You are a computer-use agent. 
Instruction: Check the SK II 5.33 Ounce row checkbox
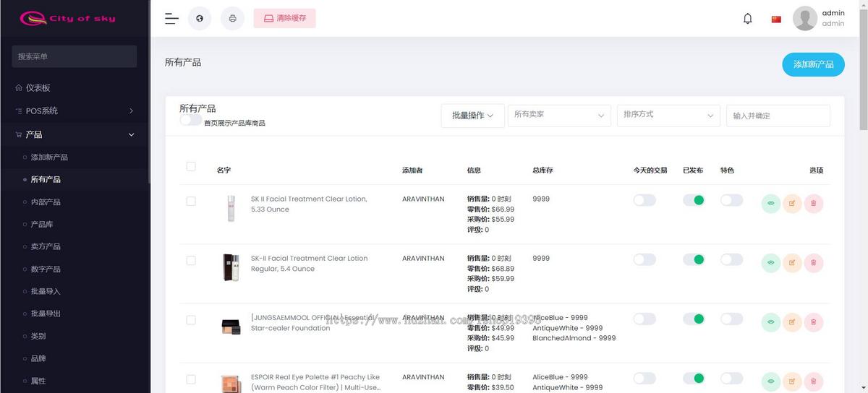[191, 201]
